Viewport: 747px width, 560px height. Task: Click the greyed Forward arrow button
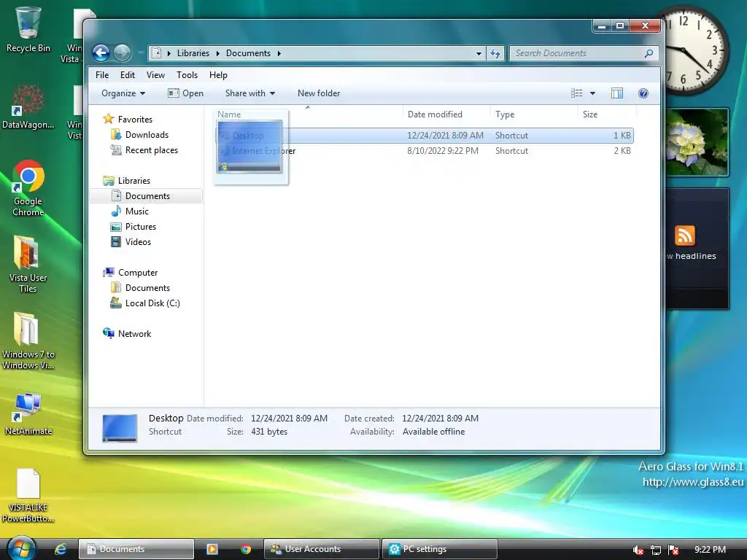click(122, 52)
